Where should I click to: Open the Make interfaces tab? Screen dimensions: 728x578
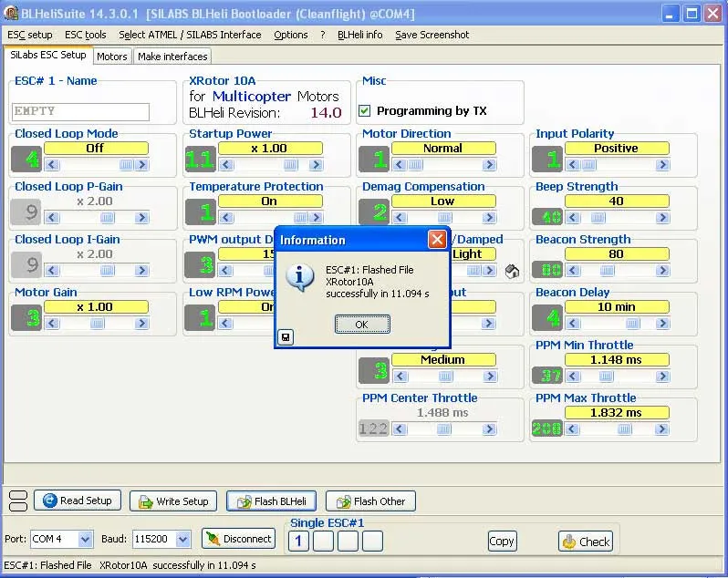pyautogui.click(x=172, y=57)
